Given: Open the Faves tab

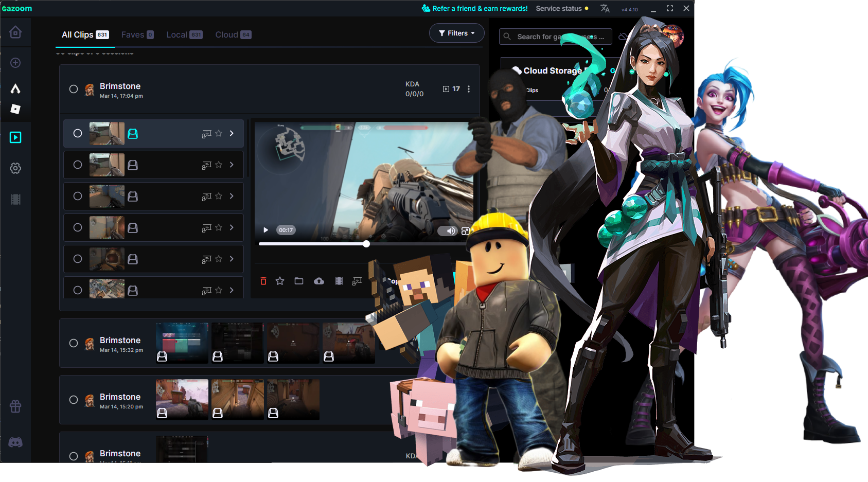Looking at the screenshot, I should pyautogui.click(x=133, y=34).
